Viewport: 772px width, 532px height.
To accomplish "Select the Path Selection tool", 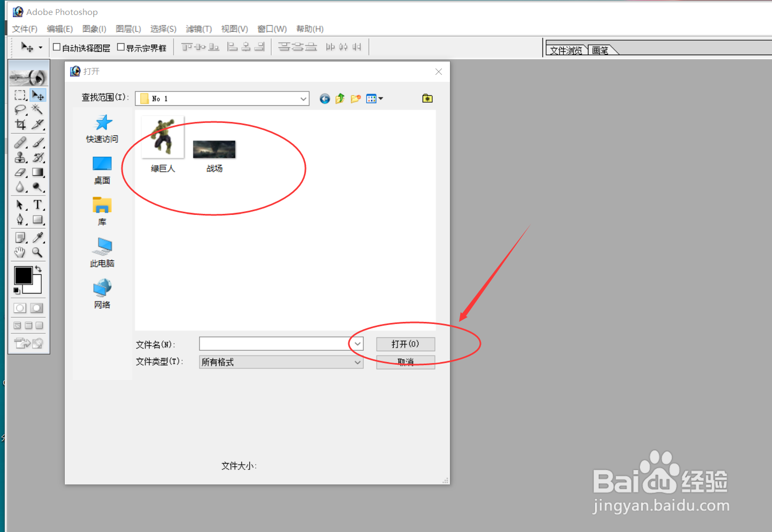I will pos(20,205).
